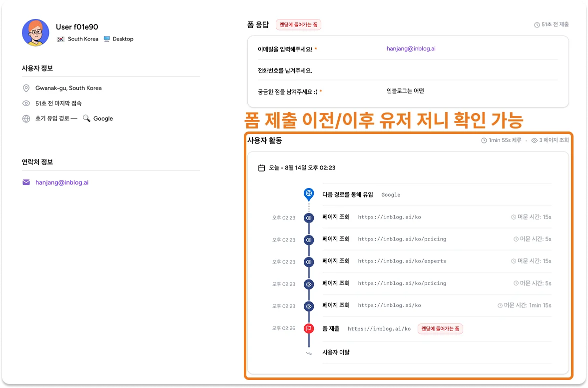Click 머문 시간: 1min 15s value
This screenshot has width=588, height=388.
pos(528,305)
